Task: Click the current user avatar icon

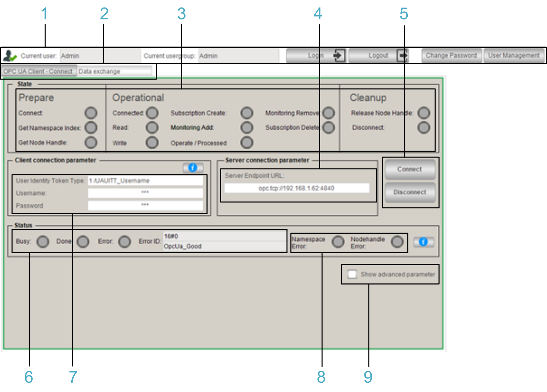Action: 10,56
